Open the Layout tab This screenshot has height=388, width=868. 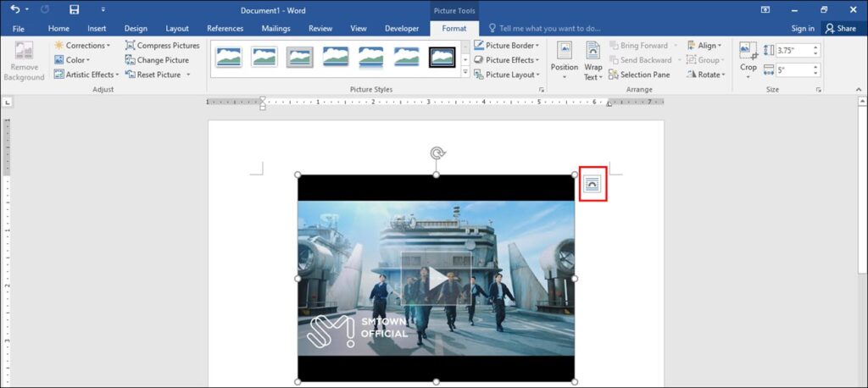coord(177,28)
